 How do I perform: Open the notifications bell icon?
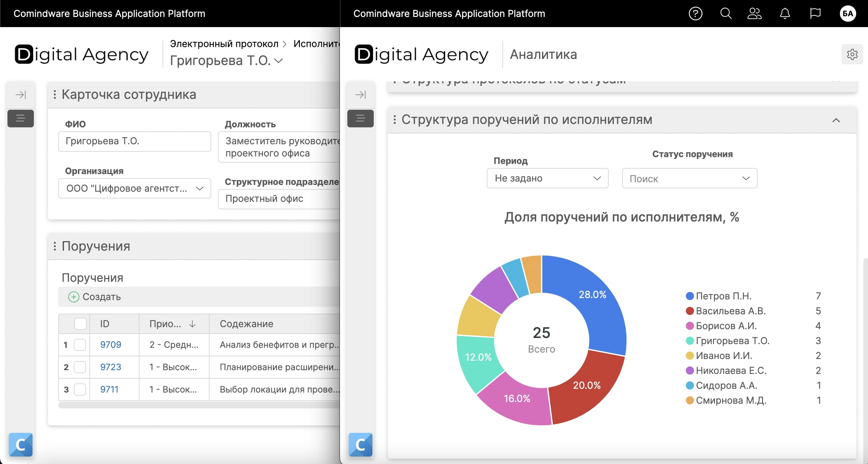[785, 14]
